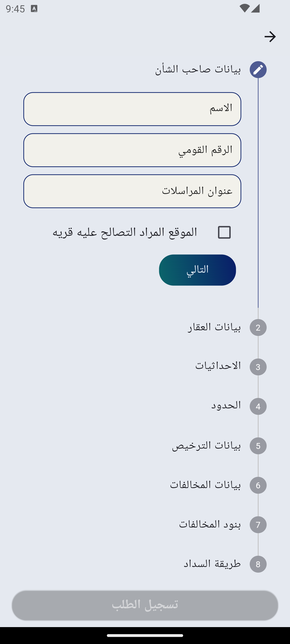Select step 5 circle icon
290x644 pixels.
[258, 446]
